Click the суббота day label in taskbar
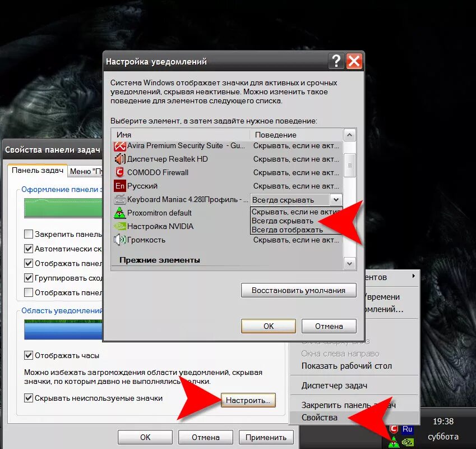Viewport: 476px width, 449px height. tap(443, 437)
